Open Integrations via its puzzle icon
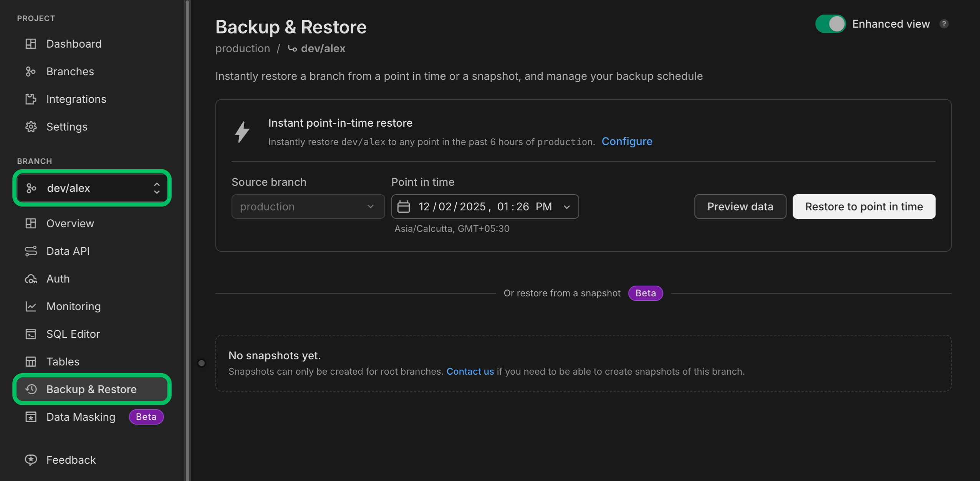 click(x=31, y=99)
